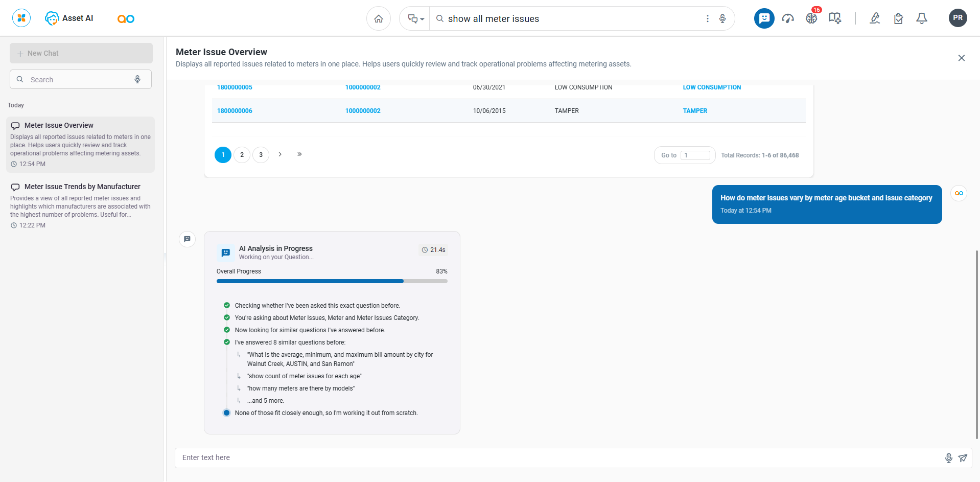This screenshot has height=482, width=980.
Task: Select the current page 1 button
Action: click(x=223, y=155)
